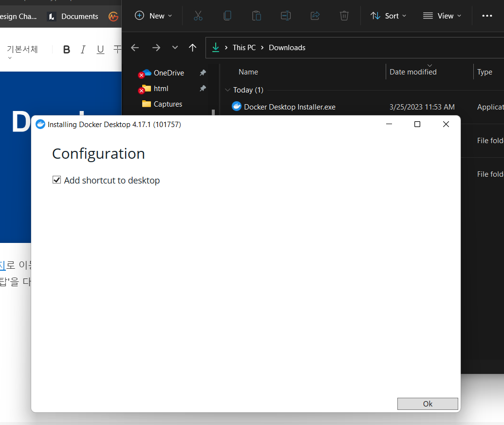Expand the chevron between This PC and Downloads
504x425 pixels.
click(262, 48)
